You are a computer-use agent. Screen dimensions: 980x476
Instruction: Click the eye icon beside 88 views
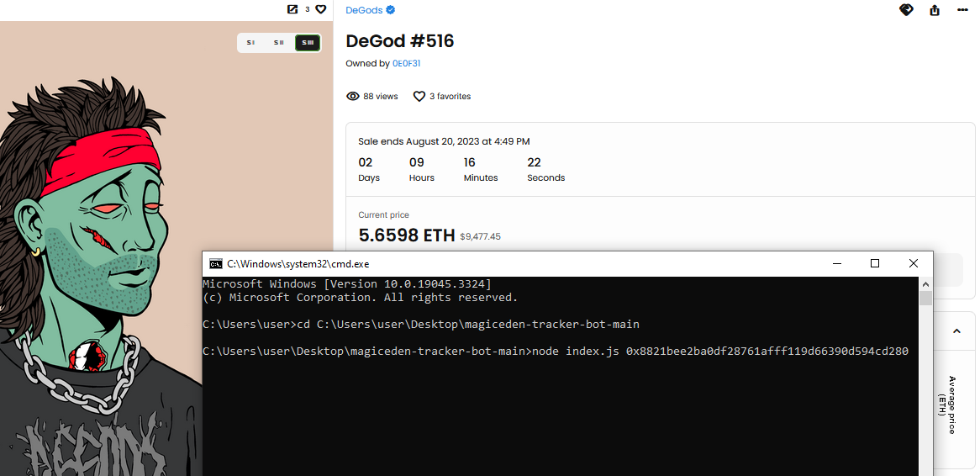(353, 97)
